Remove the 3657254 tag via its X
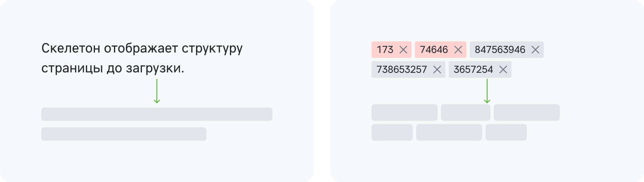The width and height of the screenshot is (644, 182). (x=503, y=69)
